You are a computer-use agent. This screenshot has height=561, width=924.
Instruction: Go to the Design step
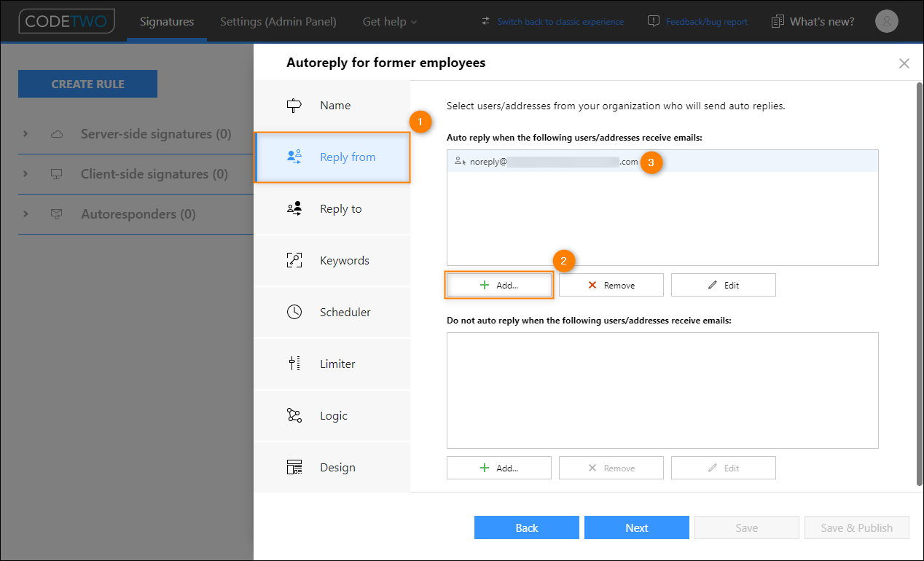(332, 468)
